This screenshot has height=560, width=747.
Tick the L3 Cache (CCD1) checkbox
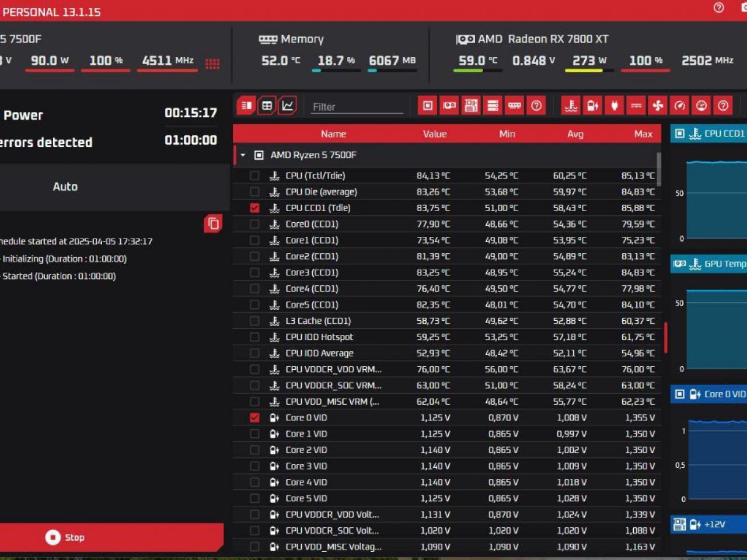click(254, 321)
